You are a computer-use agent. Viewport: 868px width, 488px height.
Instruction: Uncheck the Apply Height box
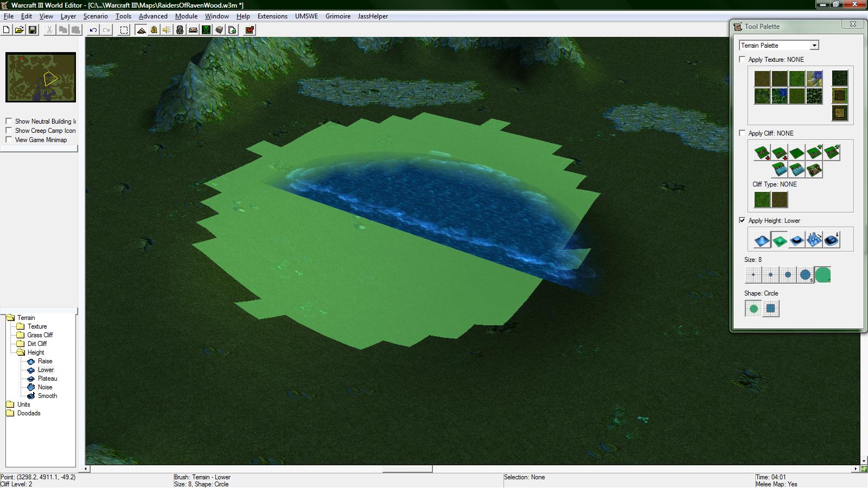[742, 221]
